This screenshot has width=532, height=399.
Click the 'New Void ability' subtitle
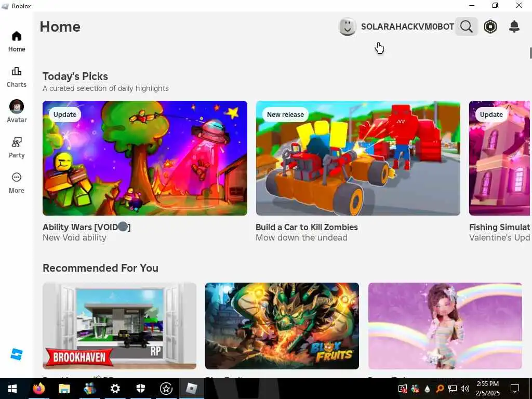coord(74,237)
